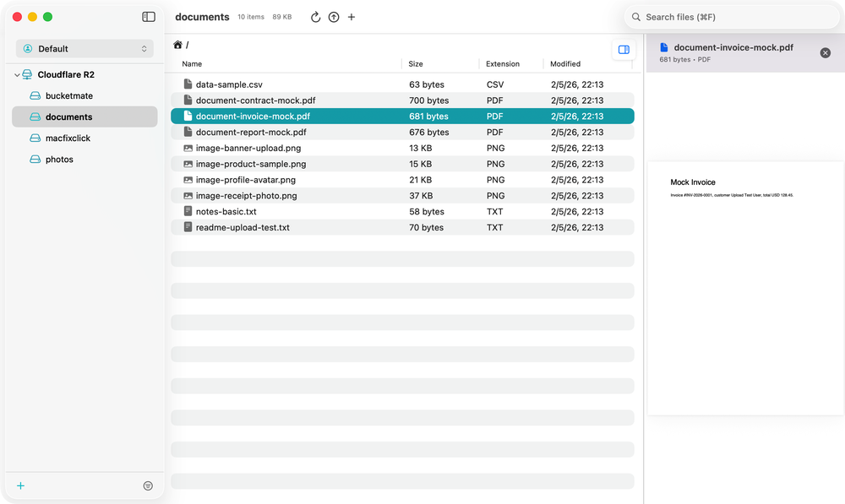Image resolution: width=845 pixels, height=504 pixels.
Task: Select document-report-mock.pdf file name
Action: click(x=251, y=133)
